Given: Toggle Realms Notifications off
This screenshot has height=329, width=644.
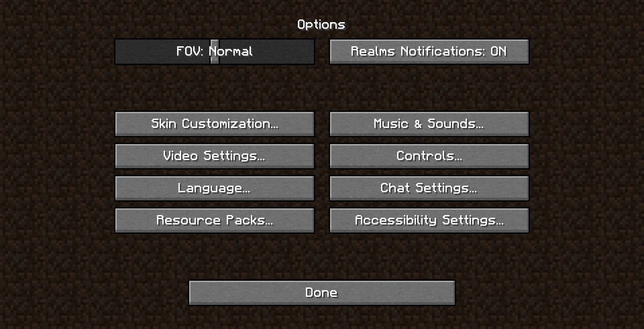Looking at the screenshot, I should pos(429,52).
